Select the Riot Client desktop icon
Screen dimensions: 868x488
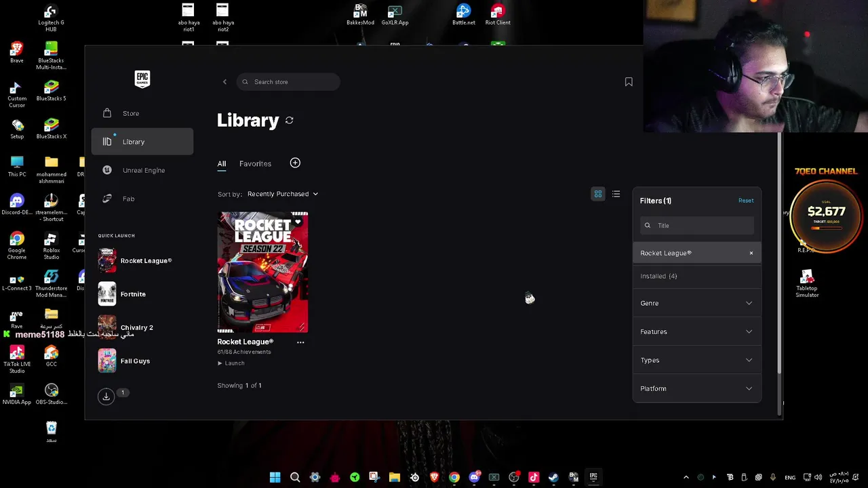pyautogui.click(x=498, y=15)
